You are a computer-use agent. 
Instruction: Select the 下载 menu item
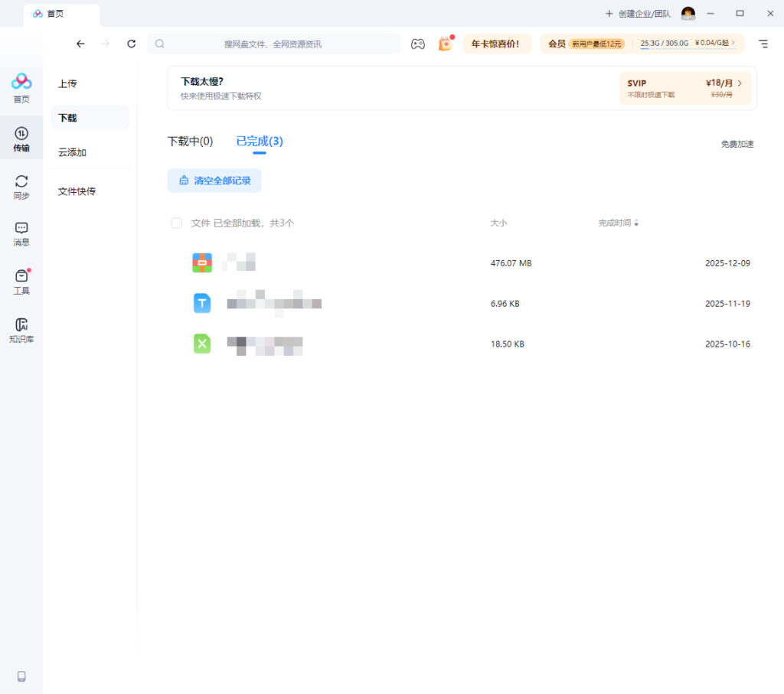(90, 118)
